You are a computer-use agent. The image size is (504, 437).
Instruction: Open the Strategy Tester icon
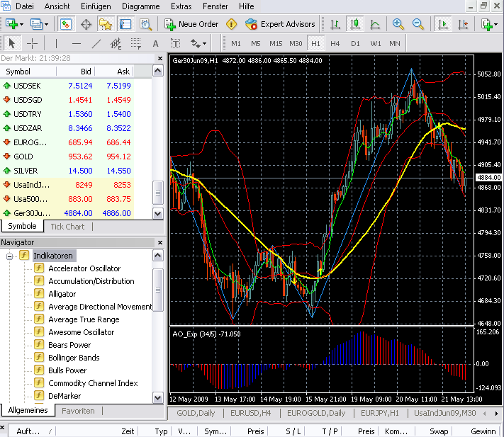coord(145,24)
